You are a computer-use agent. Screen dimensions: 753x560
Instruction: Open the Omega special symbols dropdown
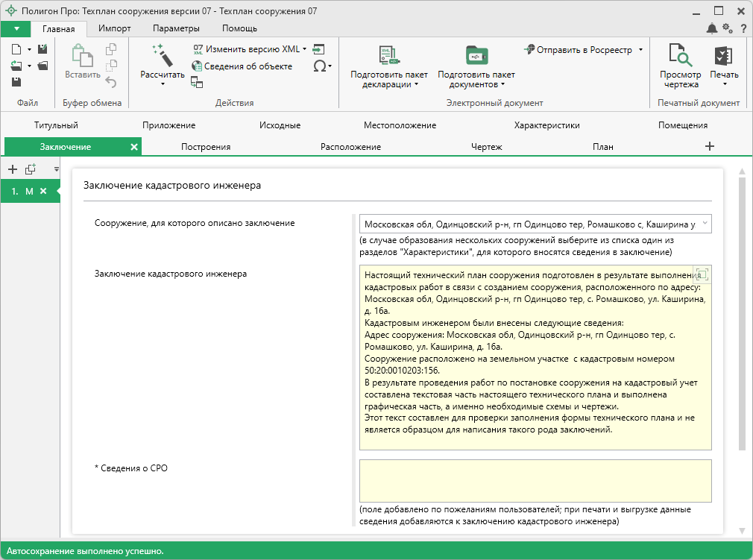tap(321, 66)
